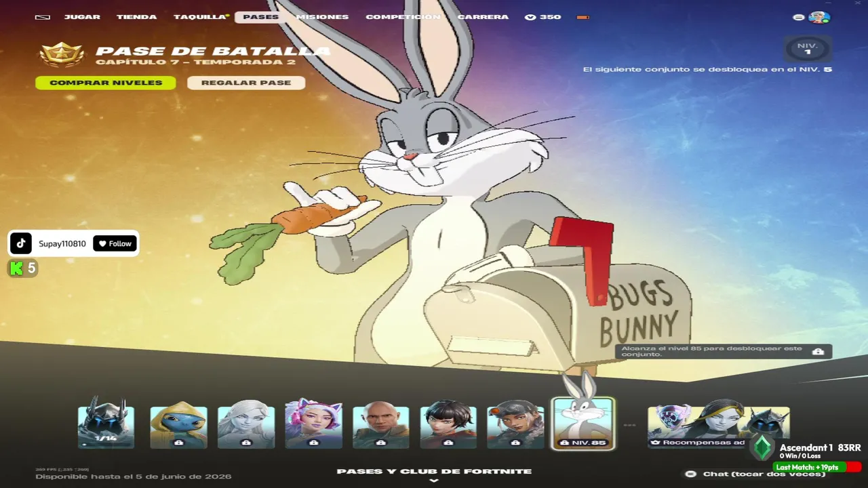Click the Last Match: +19pts bar

(816, 467)
